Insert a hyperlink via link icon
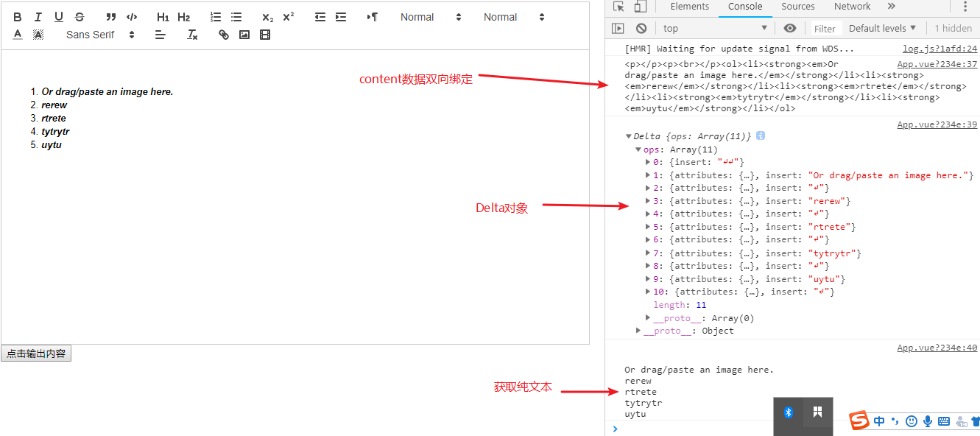The image size is (980, 436). point(224,35)
